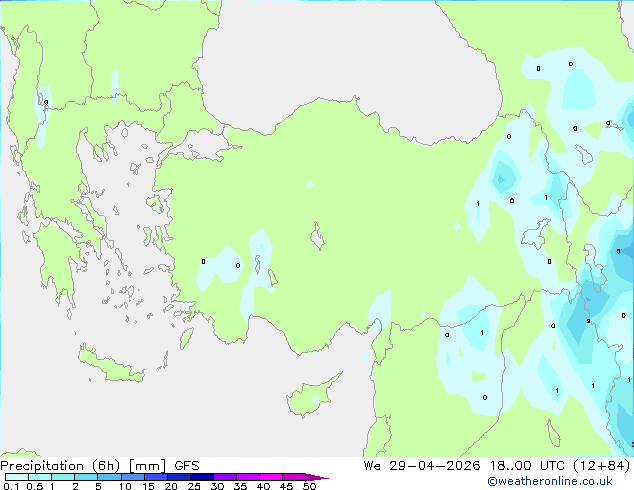Screen dimensions: 634x490
Task: Click the legend label "15"
Action: point(148,486)
